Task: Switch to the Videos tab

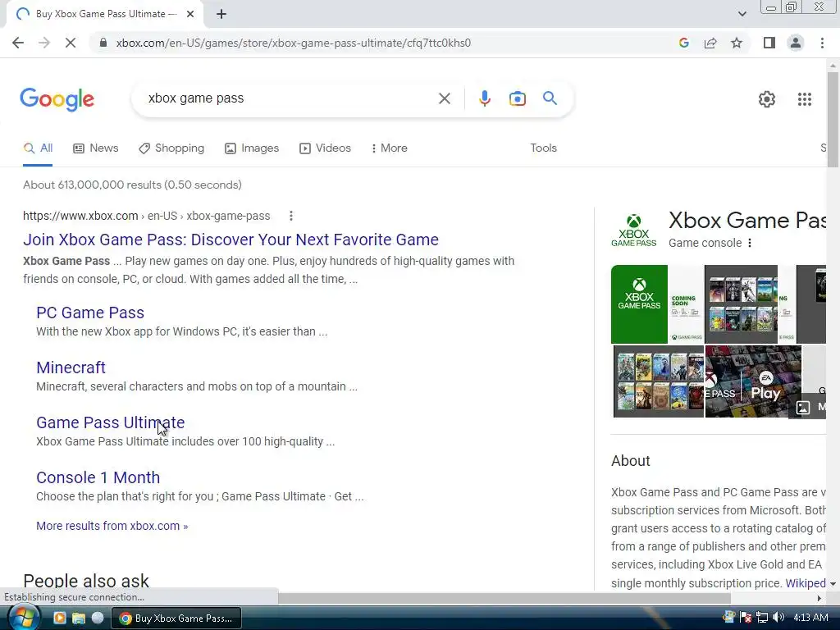Action: point(325,148)
